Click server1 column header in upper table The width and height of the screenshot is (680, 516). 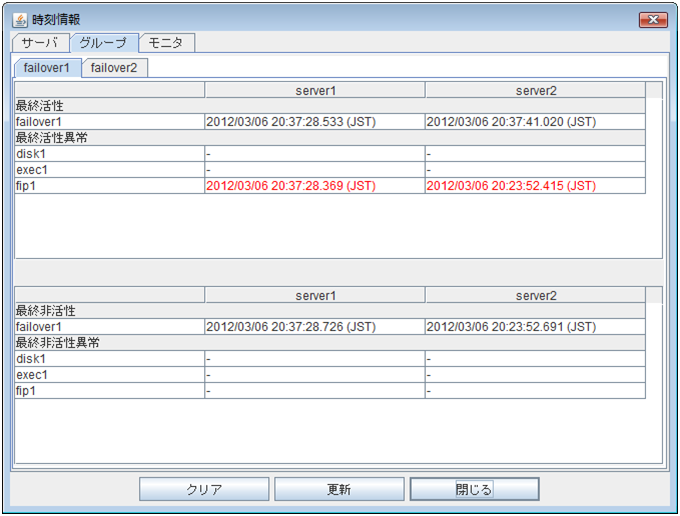pos(315,91)
